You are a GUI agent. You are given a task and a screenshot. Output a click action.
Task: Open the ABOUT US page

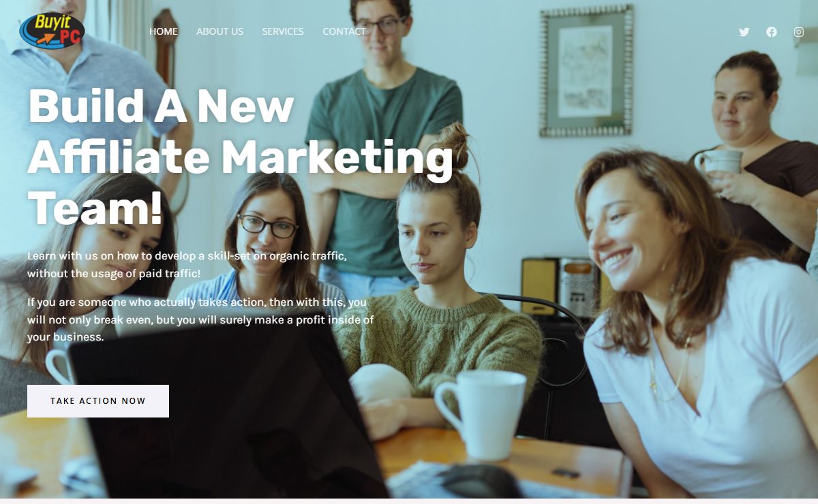click(219, 31)
